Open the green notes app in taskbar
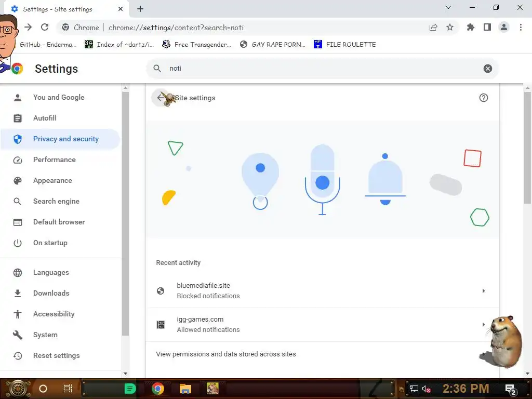 [130, 389]
